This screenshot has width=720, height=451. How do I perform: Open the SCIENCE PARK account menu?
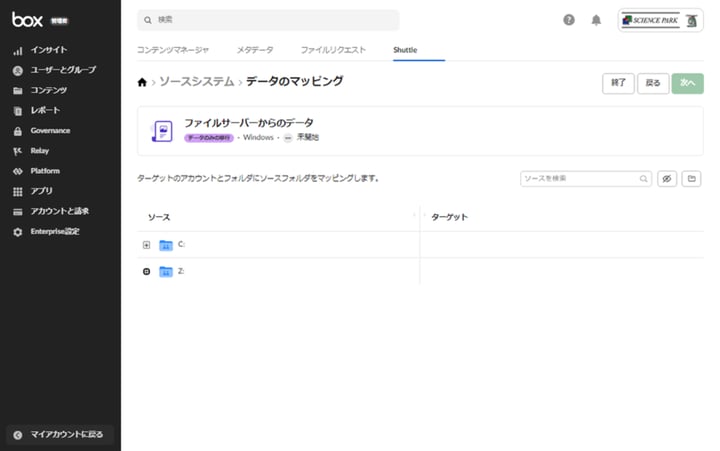click(660, 20)
